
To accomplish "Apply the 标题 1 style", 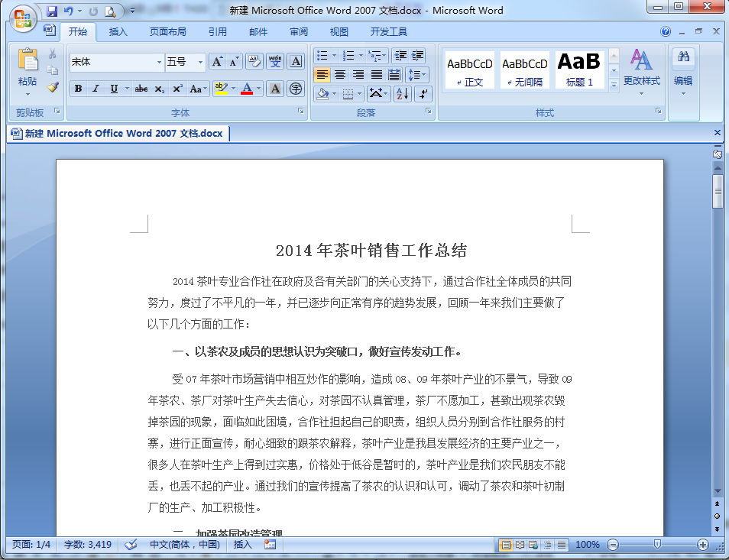I will [579, 70].
